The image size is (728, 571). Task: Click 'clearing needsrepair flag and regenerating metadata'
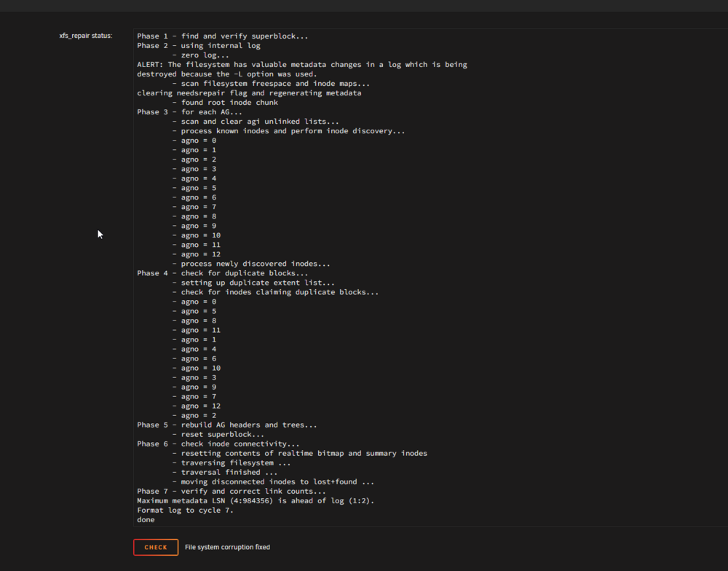(x=249, y=93)
